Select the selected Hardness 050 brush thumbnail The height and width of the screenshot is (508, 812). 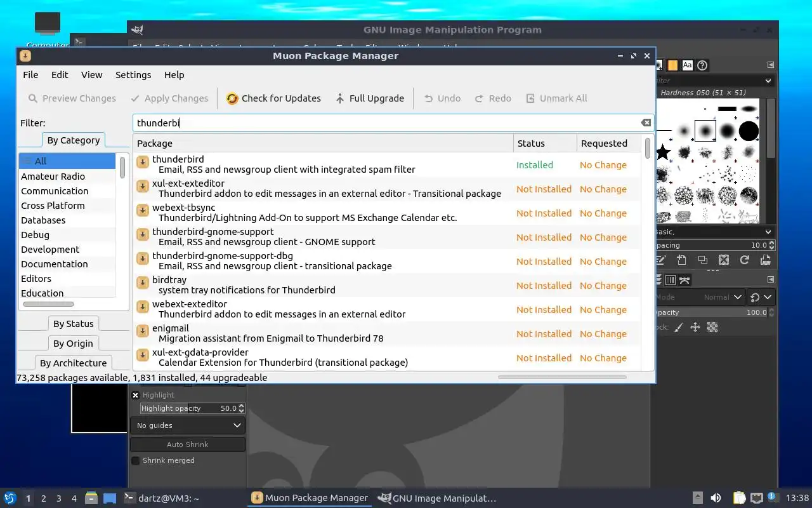[x=705, y=131]
